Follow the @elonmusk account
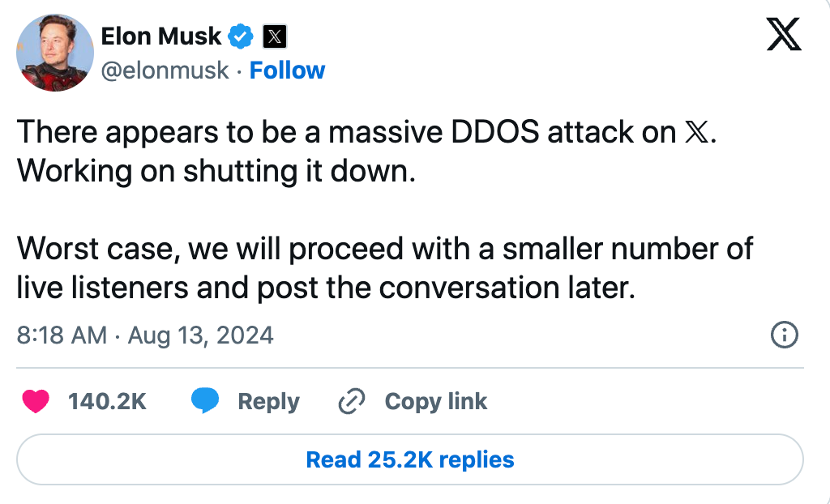Screen dimensions: 830x504 point(287,70)
